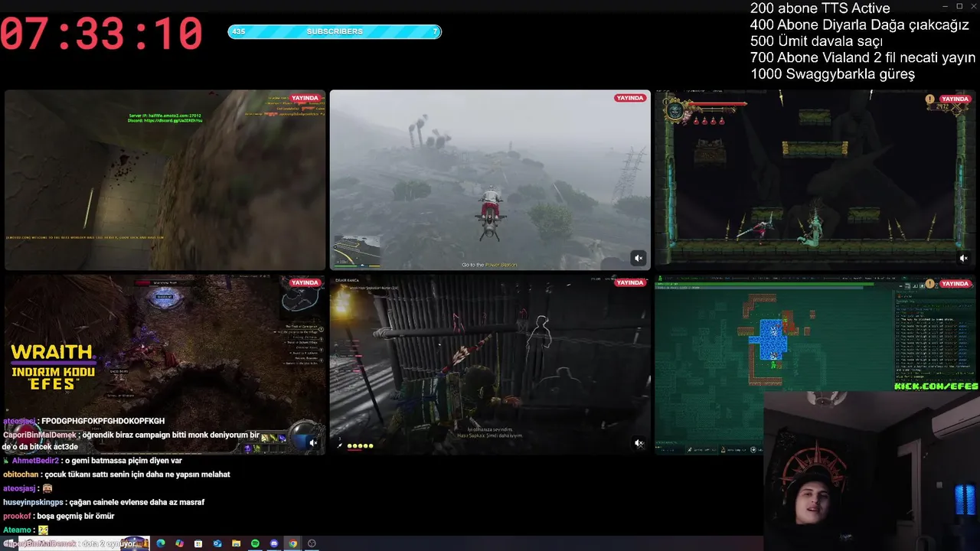Unmute the foggy motorcycle game stream
The width and height of the screenshot is (980, 551).
(639, 259)
